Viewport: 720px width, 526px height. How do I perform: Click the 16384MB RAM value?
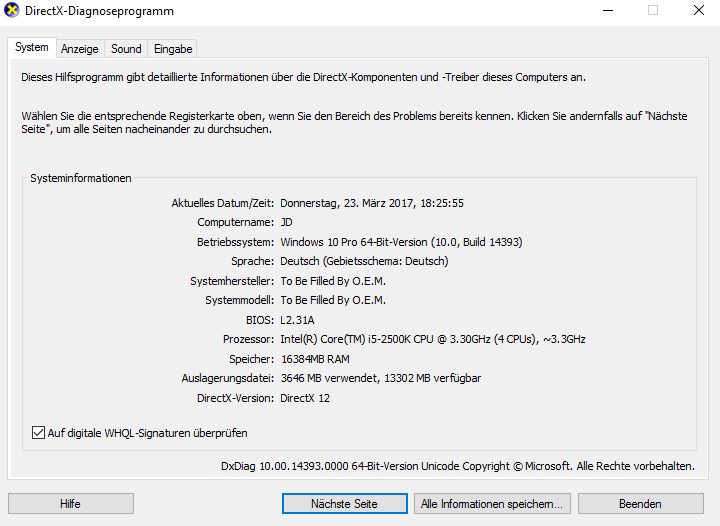tap(315, 359)
